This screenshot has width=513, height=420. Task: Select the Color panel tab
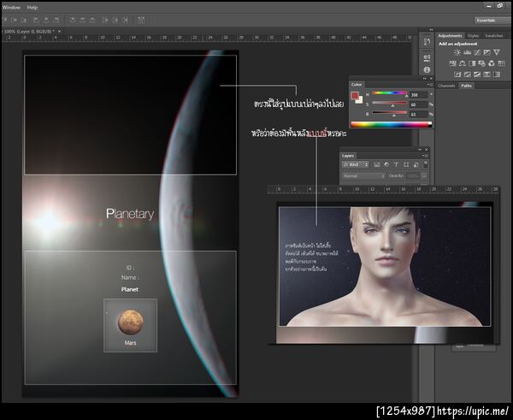click(357, 85)
